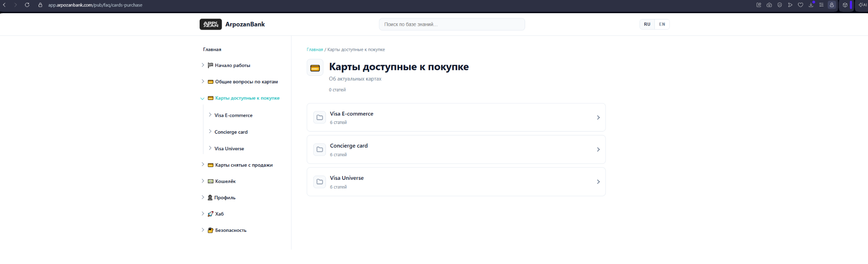Click card icon beside Карты снятые с продажи
The height and width of the screenshot is (264, 868).
point(210,165)
